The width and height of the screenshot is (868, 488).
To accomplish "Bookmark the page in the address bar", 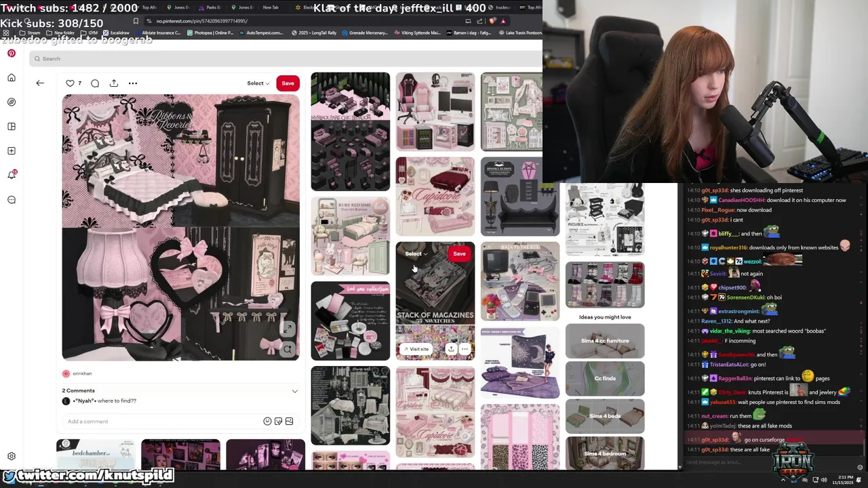I will pos(136,21).
